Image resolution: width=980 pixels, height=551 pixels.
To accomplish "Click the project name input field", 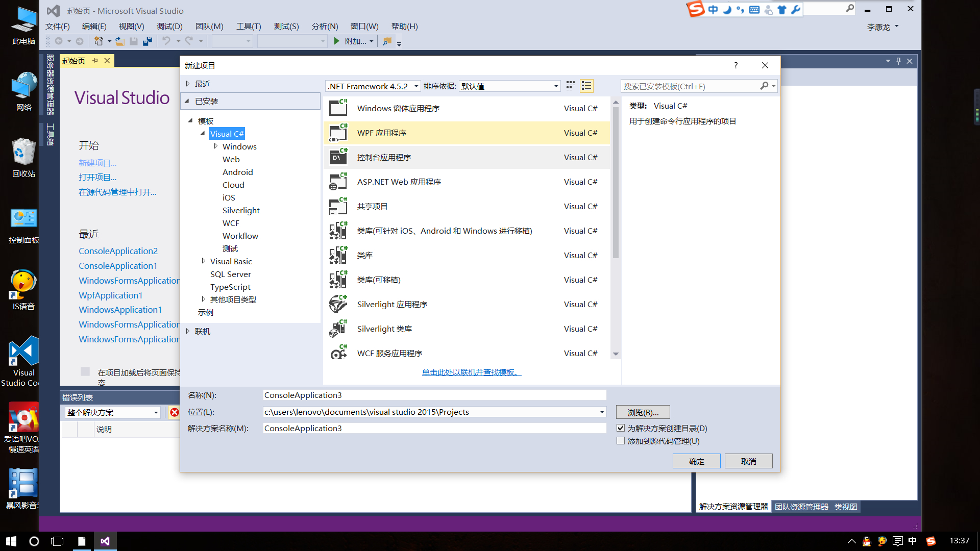I will coord(434,395).
